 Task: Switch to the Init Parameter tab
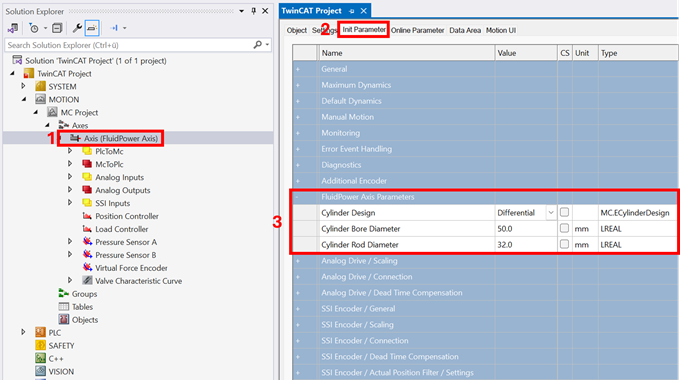363,29
